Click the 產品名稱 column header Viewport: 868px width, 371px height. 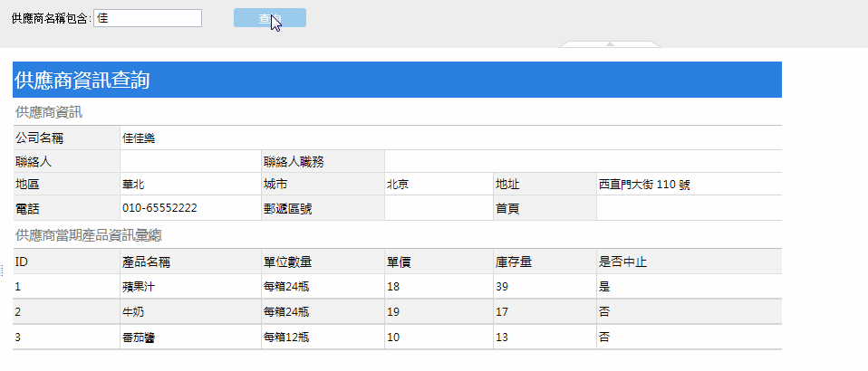pyautogui.click(x=147, y=262)
